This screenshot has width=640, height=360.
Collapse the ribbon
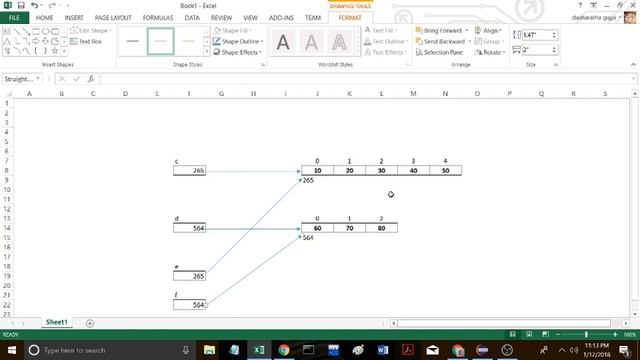[x=633, y=64]
